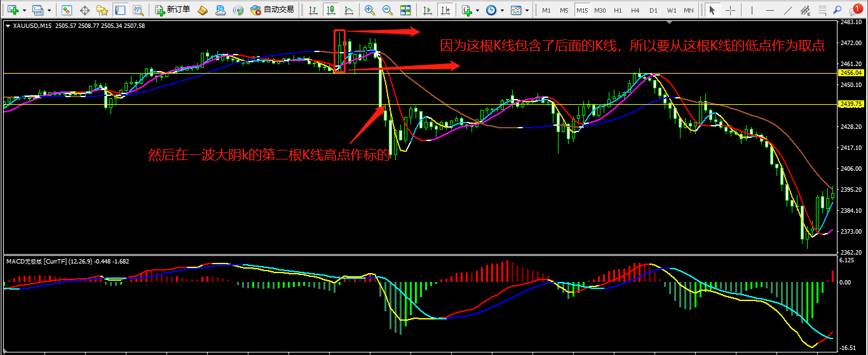Select the Fibonacci retracement tool
Image resolution: width=868 pixels, height=355 pixels.
[x=824, y=10]
